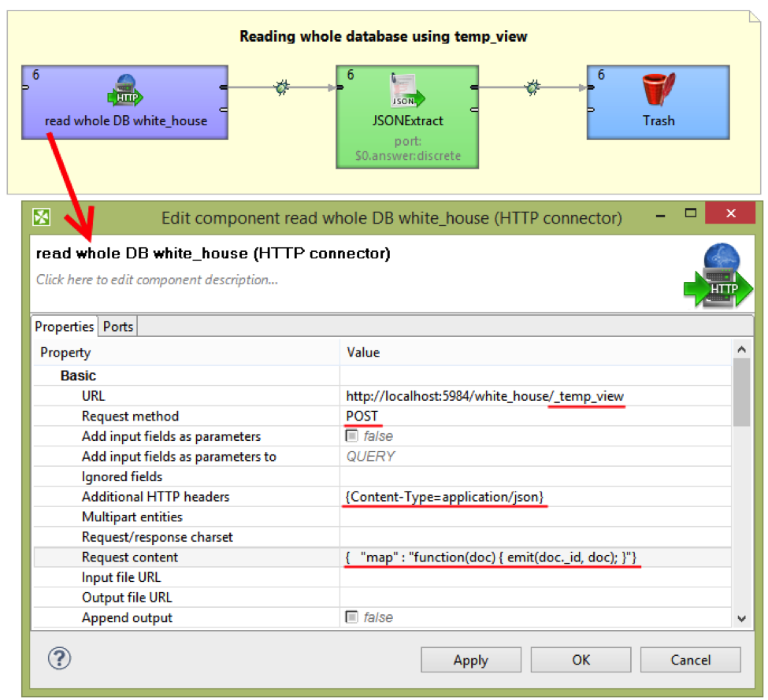Confirm with the OK button

click(581, 660)
